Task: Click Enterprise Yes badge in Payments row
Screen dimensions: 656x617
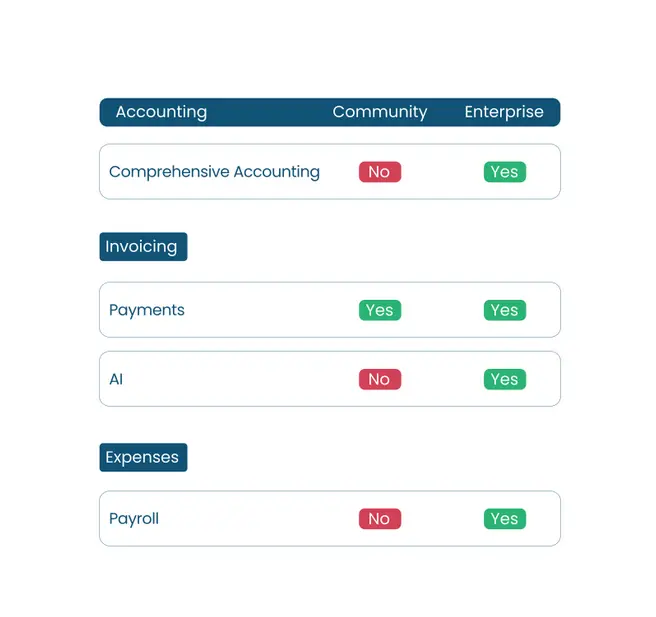Action: (505, 310)
